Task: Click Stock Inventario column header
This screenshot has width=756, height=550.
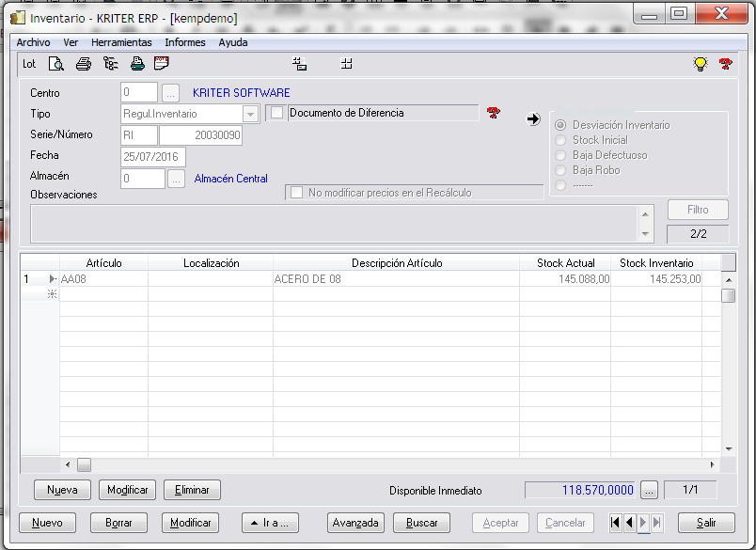Action: tap(656, 263)
